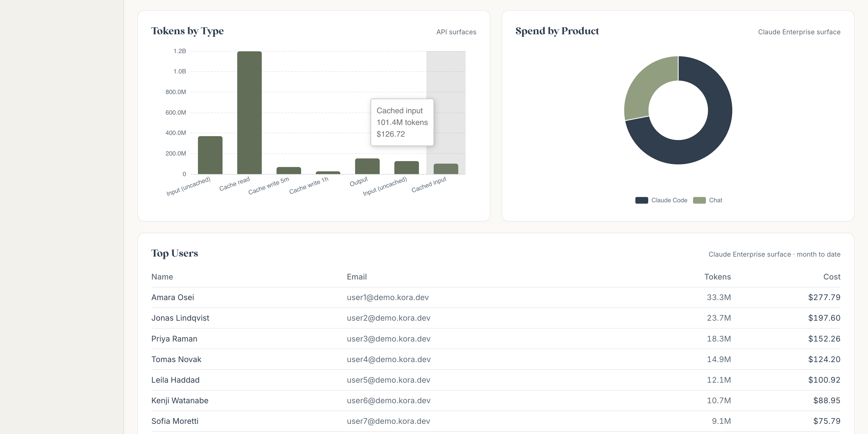Click the Sofia Moretti name cell
This screenshot has height=434, width=868.
175,421
